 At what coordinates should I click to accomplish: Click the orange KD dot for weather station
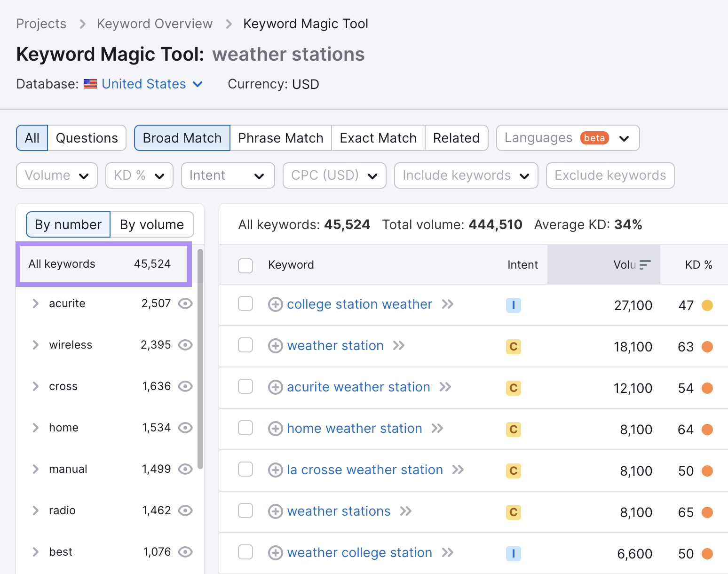tap(707, 347)
